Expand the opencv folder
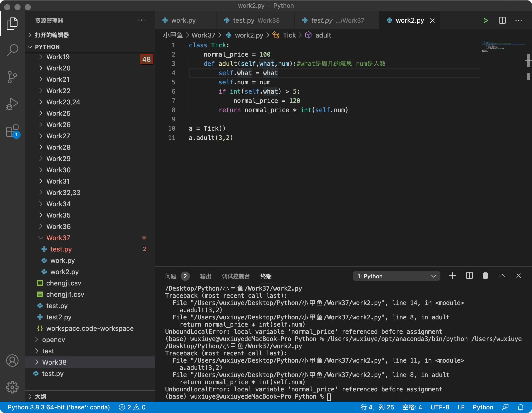The width and height of the screenshot is (532, 413). [x=90, y=340]
